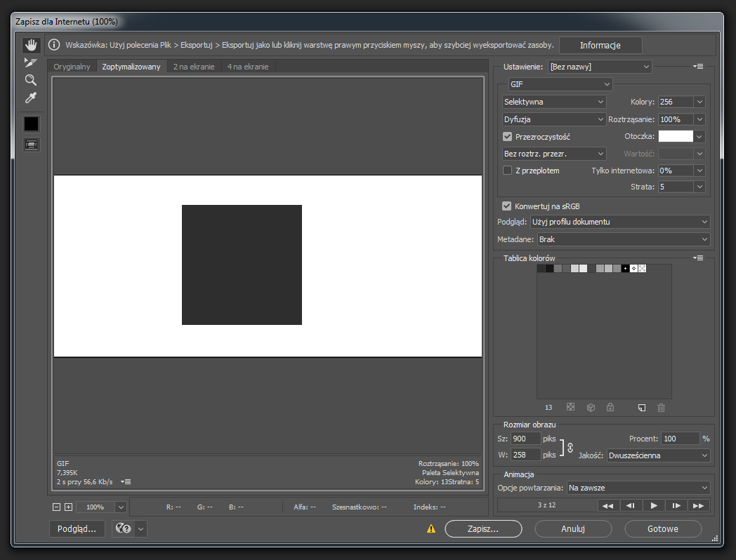Jump to last animation frame
This screenshot has height=560, width=736.
(x=699, y=505)
